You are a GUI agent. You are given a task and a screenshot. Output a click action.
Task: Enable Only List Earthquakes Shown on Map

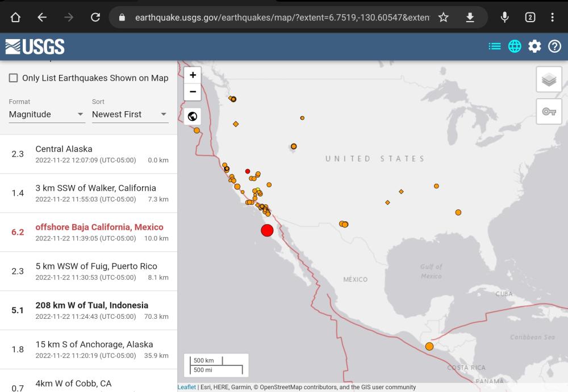tap(14, 78)
